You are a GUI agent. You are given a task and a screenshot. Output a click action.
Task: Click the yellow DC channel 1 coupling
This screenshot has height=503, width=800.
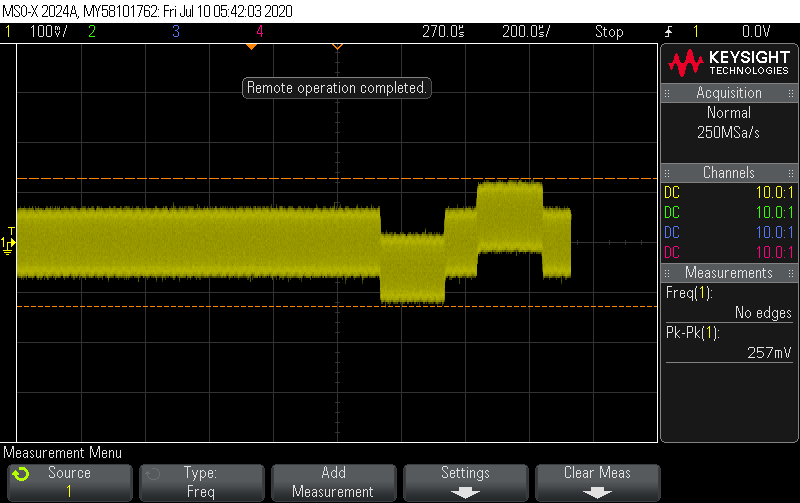[x=672, y=193]
